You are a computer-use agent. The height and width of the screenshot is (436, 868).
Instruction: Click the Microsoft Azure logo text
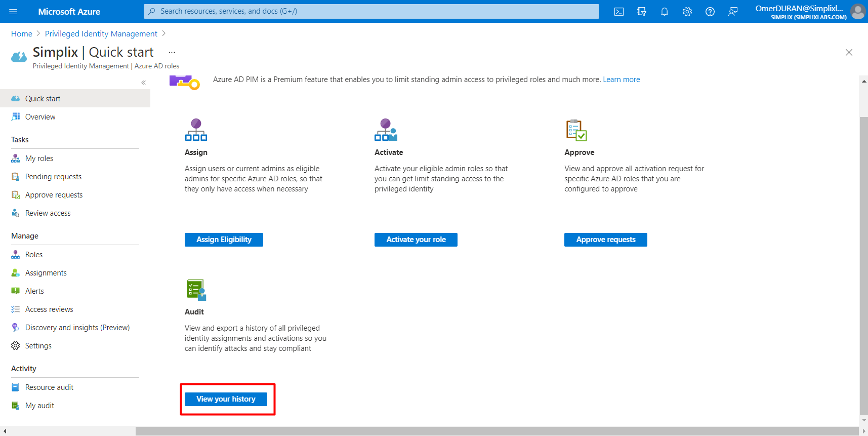(69, 12)
